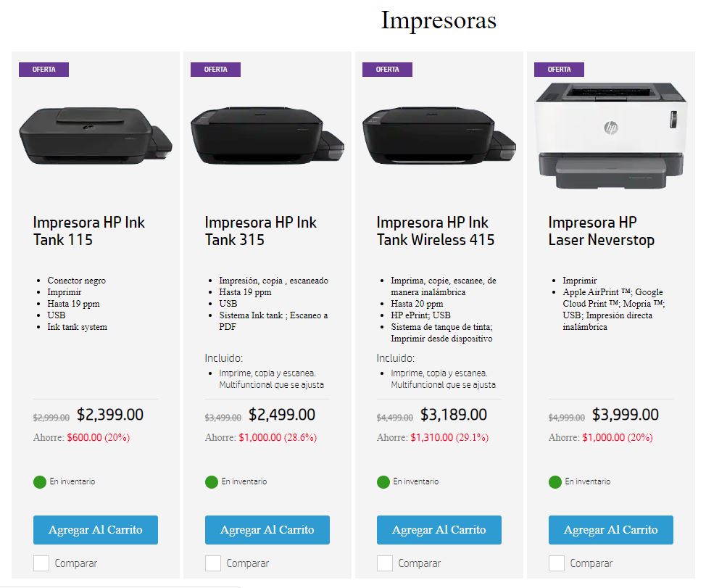Click the OFERTA badge on Ink Tank 315
Image resolution: width=706 pixels, height=588 pixels.
click(215, 70)
